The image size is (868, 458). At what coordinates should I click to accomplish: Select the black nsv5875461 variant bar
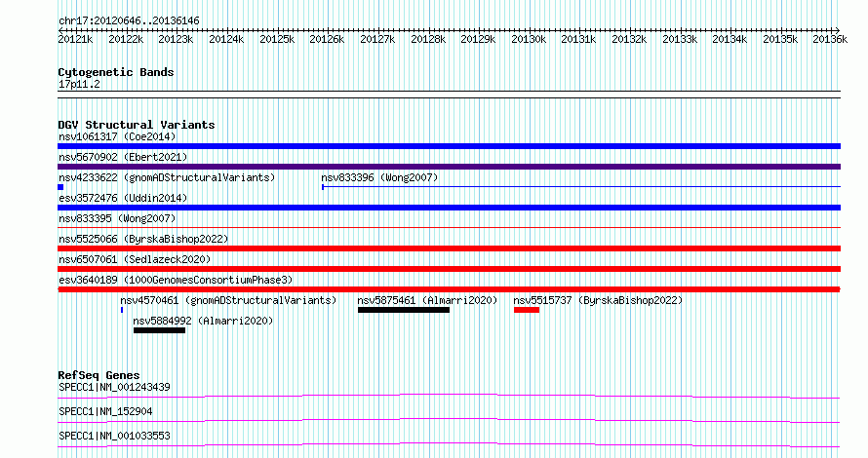coord(404,310)
